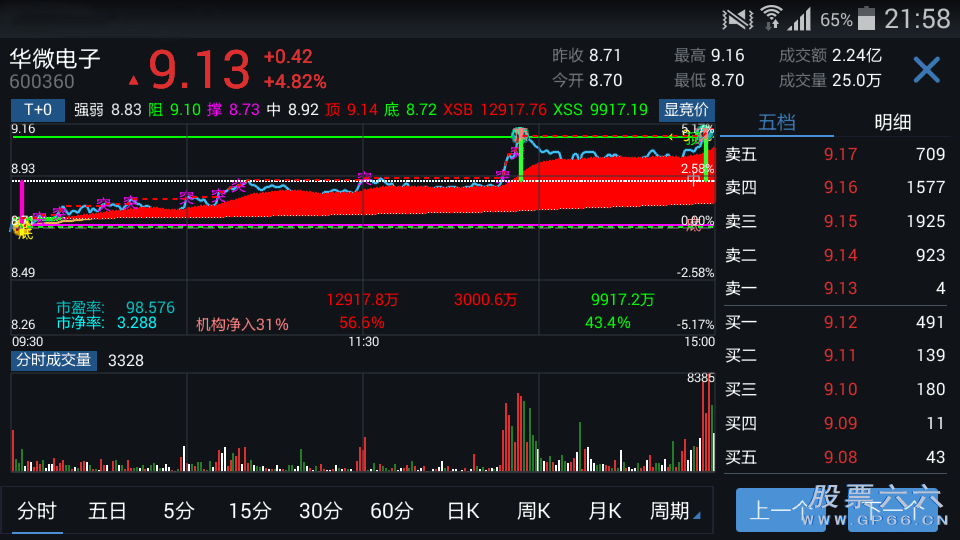The image size is (960, 540).
Task: Tap the cellular signal strength icon
Action: 800,19
